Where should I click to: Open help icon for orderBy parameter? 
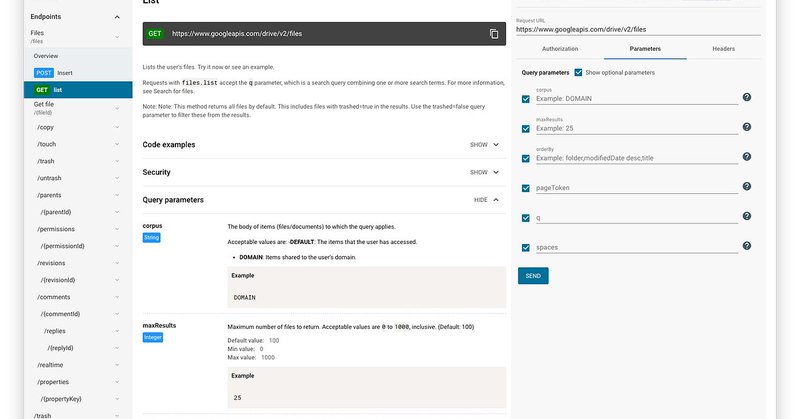point(746,157)
